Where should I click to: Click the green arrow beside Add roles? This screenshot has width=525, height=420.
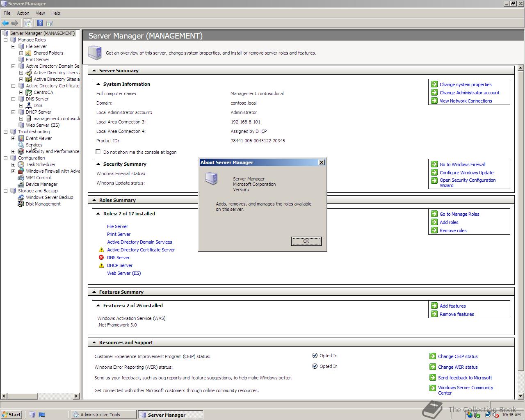(x=434, y=222)
